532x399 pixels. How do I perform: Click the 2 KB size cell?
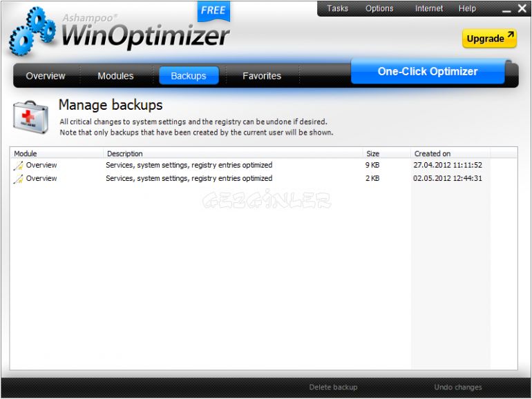coord(372,178)
